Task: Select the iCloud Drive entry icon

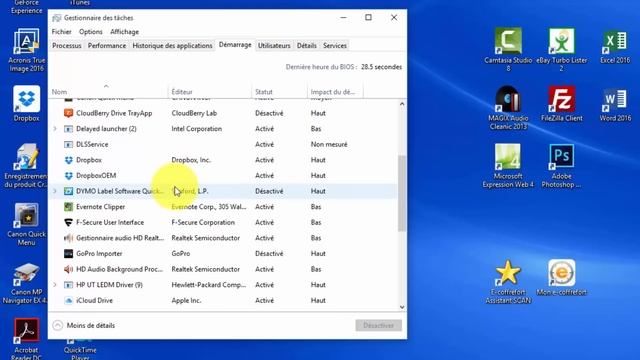Action: coord(69,300)
